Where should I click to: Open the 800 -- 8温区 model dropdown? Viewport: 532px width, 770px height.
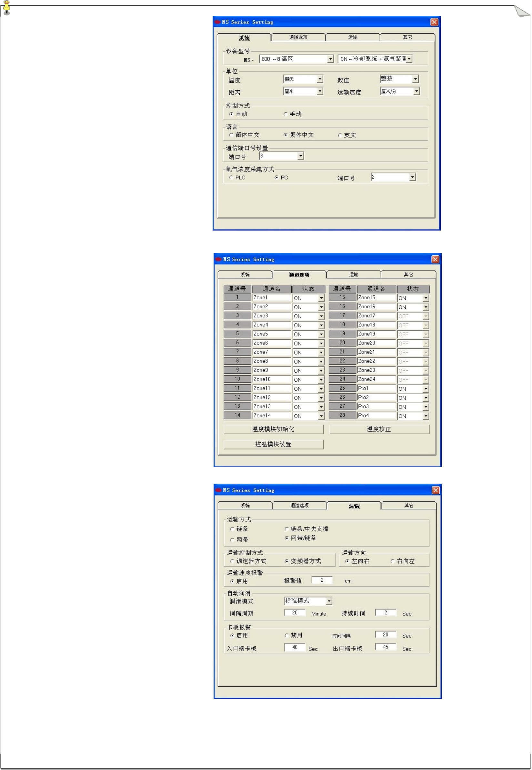330,59
